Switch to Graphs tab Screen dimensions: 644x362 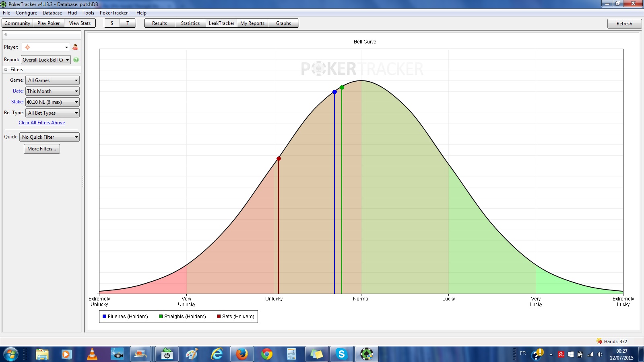[x=284, y=23]
